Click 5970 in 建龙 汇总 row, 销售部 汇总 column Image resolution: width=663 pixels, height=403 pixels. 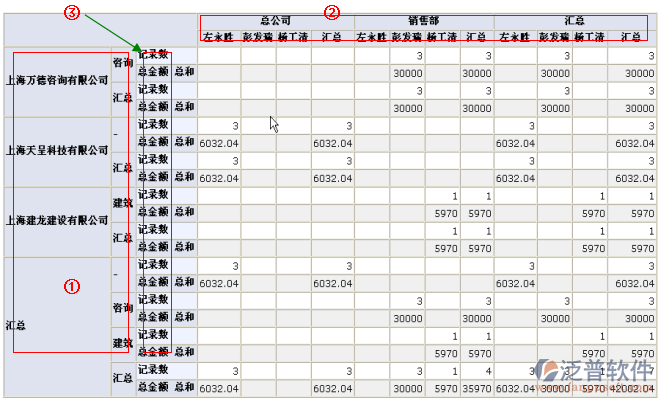480,249
